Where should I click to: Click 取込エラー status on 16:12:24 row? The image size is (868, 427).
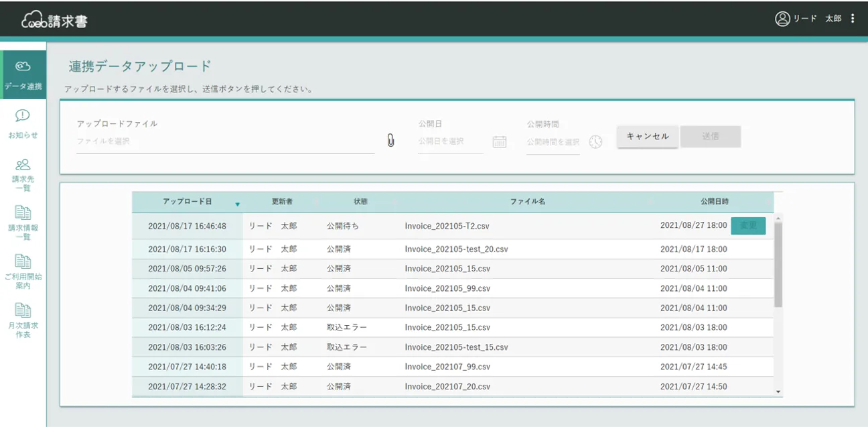347,328
